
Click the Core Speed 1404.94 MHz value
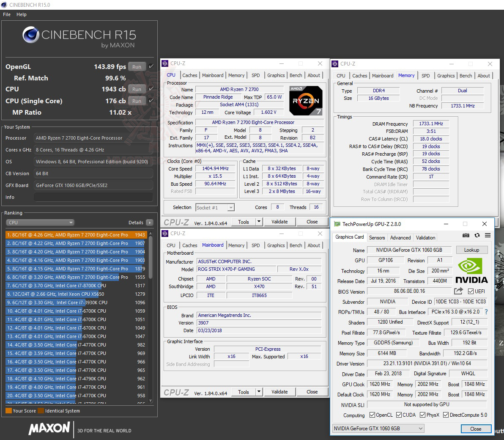215,168
